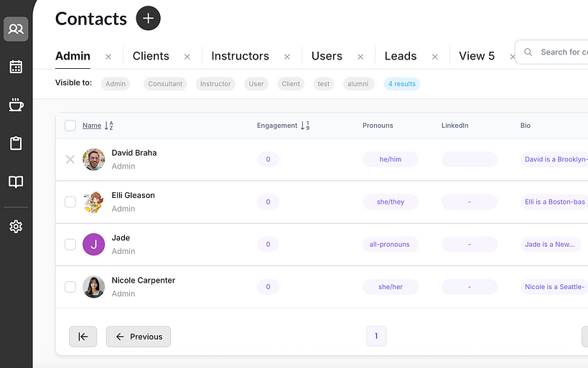Open the clipboard sidebar icon
The height and width of the screenshot is (368, 588).
[x=16, y=143]
